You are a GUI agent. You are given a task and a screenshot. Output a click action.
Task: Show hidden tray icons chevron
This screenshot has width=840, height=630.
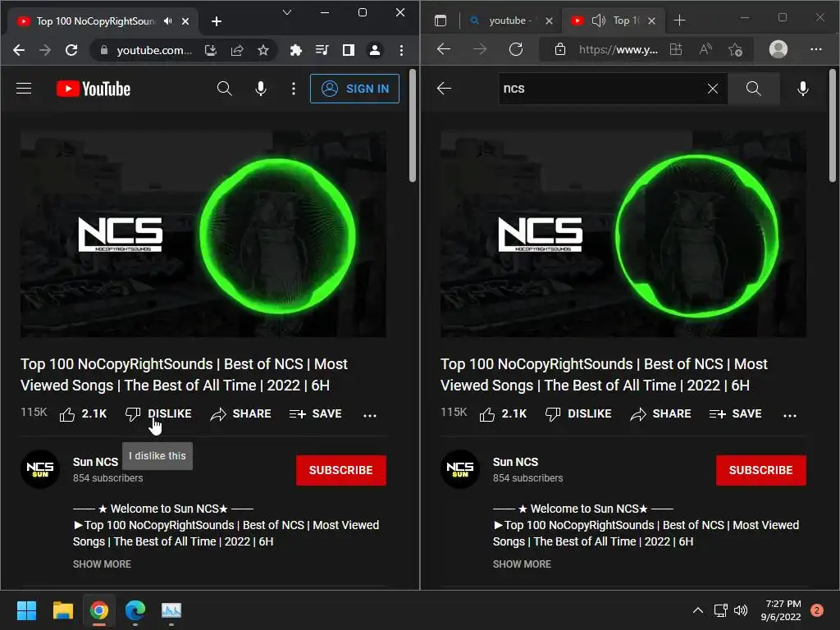[698, 610]
